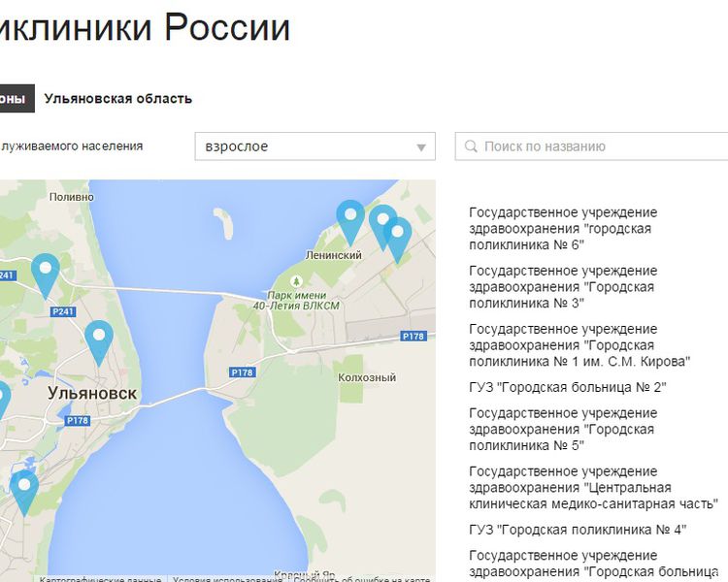Click the magnifier icon in the search field
Image resolution: width=728 pixels, height=582 pixels.
[472, 146]
